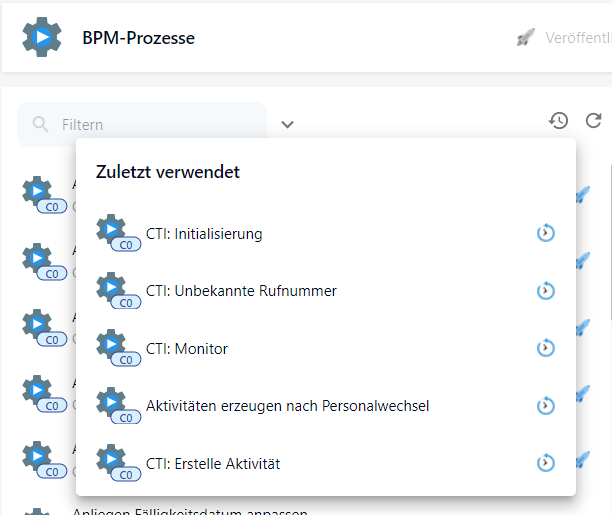Click the rocket icon next to Veröffentlichen
612x515 pixels.
(x=526, y=38)
